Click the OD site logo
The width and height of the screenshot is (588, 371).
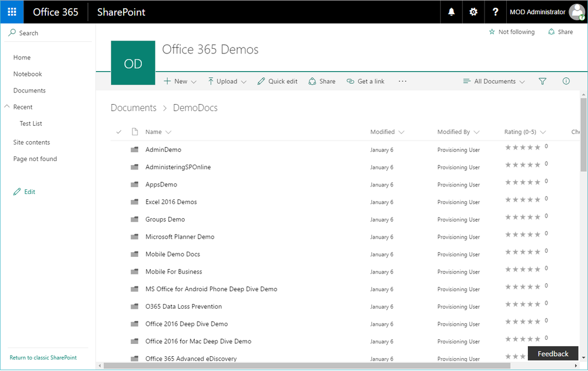click(133, 63)
